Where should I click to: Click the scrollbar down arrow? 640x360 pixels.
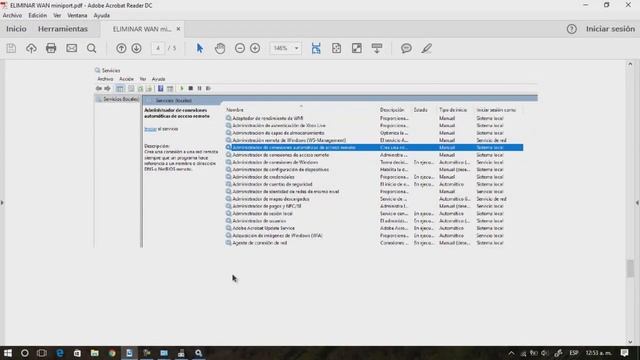tap(630, 342)
